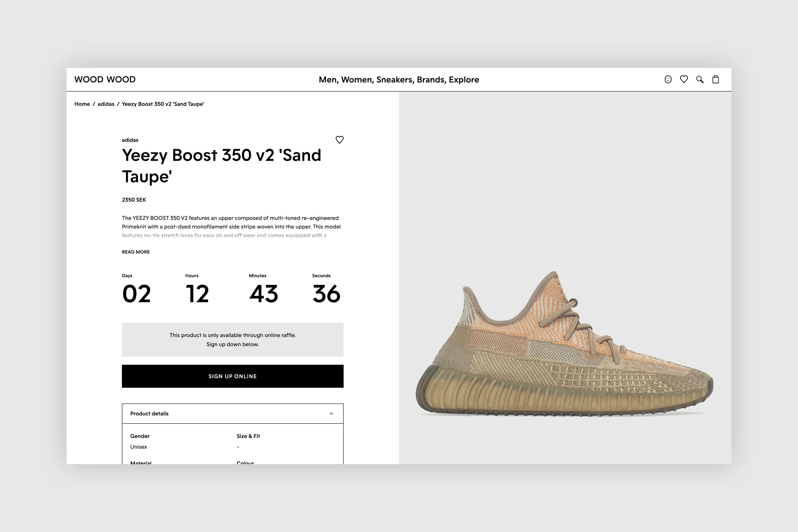Open the Men menu
This screenshot has width=798, height=532.
pyautogui.click(x=328, y=80)
